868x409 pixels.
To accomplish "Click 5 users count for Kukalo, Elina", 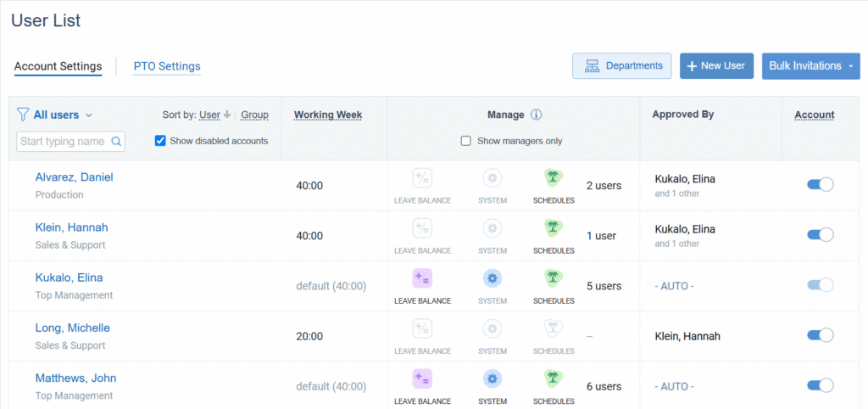I will click(x=604, y=286).
